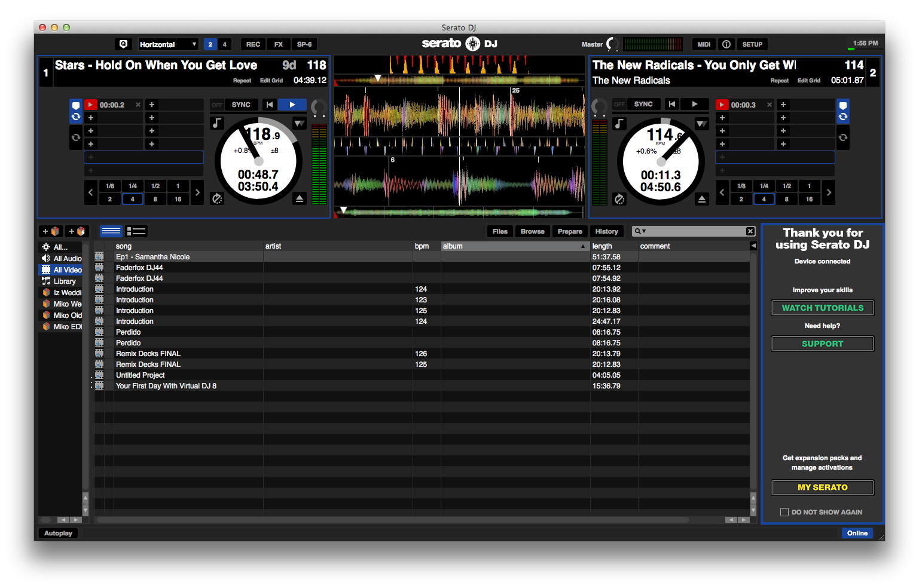Screen dimensions: 919x588
Task: Clear the search box
Action: click(750, 231)
